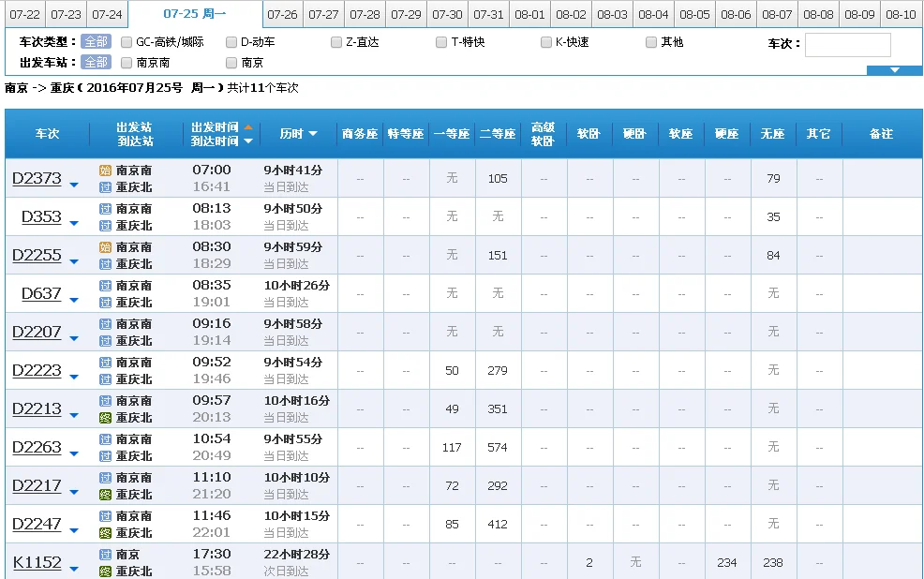Click the ascending sort arrow beside 出发时间
The height and width of the screenshot is (579, 924).
coord(248,126)
